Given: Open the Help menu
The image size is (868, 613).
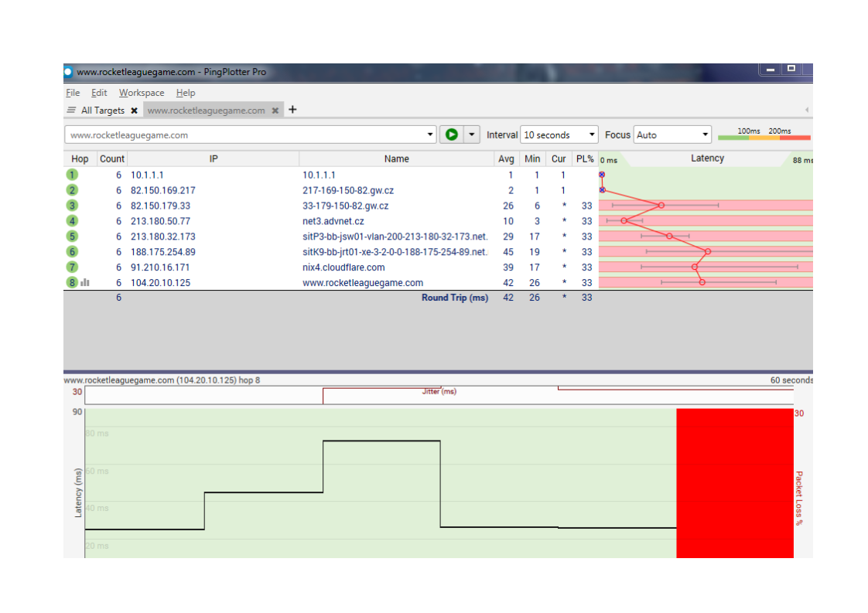Looking at the screenshot, I should click(x=186, y=93).
